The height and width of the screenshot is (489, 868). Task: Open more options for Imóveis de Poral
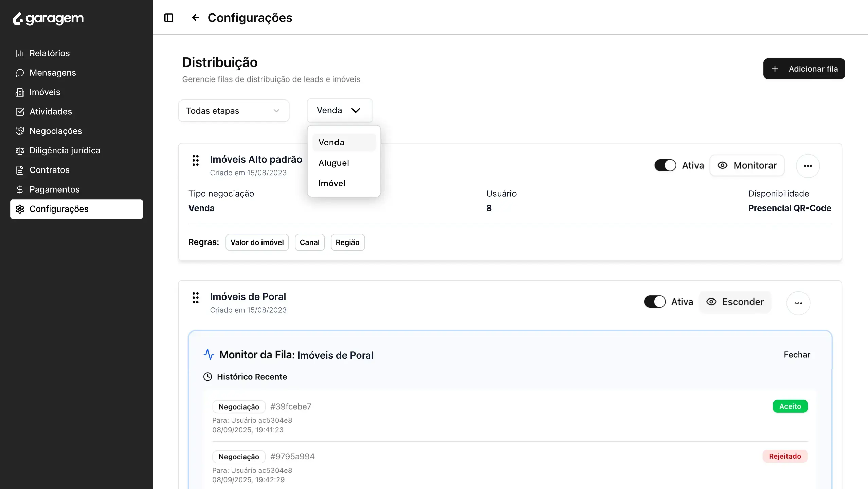[x=798, y=303]
